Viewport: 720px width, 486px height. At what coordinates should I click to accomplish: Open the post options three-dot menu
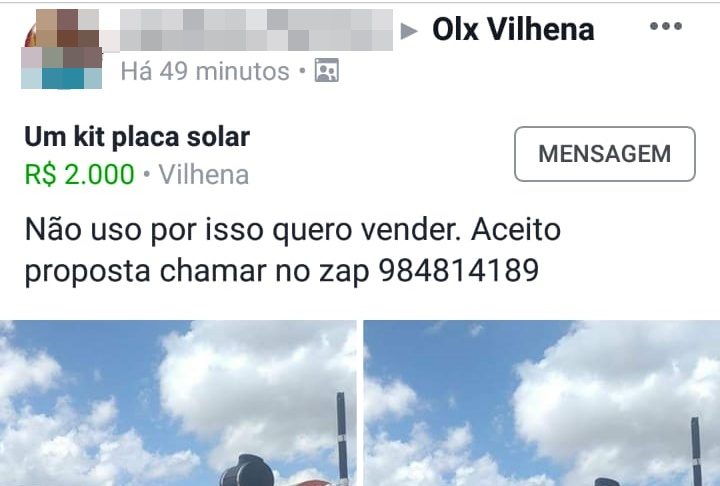click(666, 26)
